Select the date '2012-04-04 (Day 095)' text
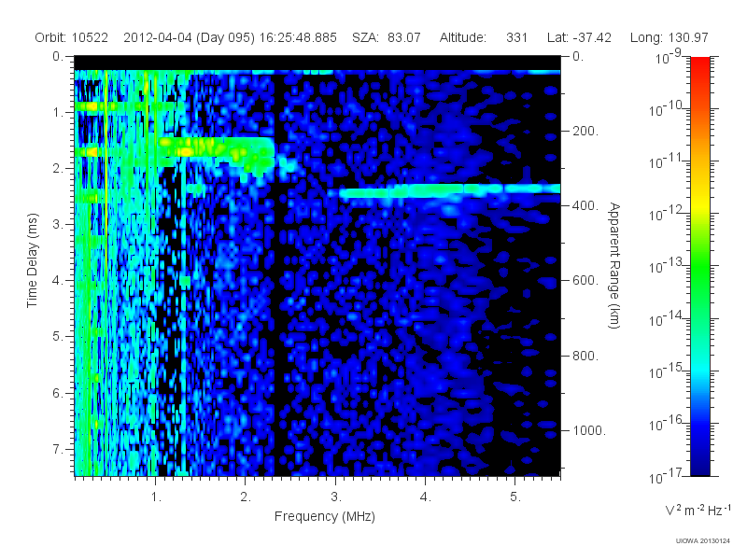Viewport: 747px width, 560px height. pos(190,37)
